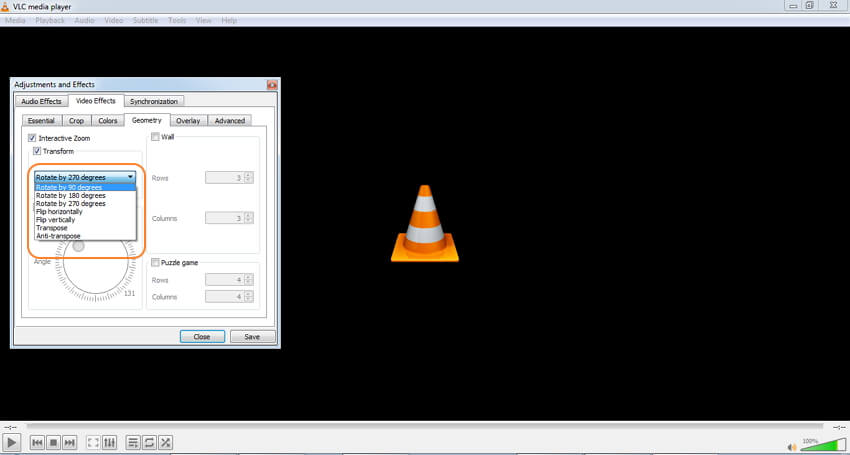
Task: Open the View menu
Action: click(203, 21)
